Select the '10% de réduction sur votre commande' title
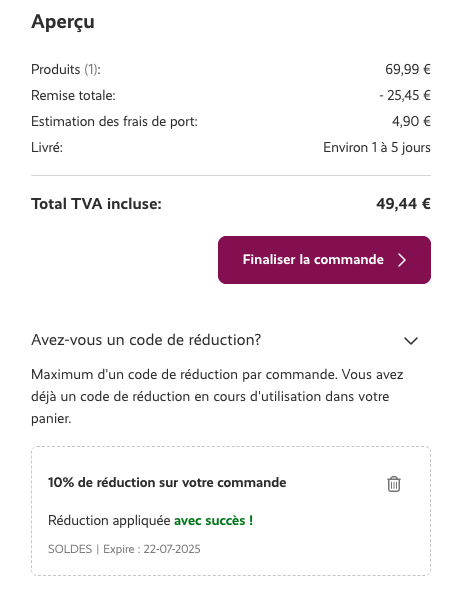Viewport: 474px width, 589px height. (x=167, y=482)
